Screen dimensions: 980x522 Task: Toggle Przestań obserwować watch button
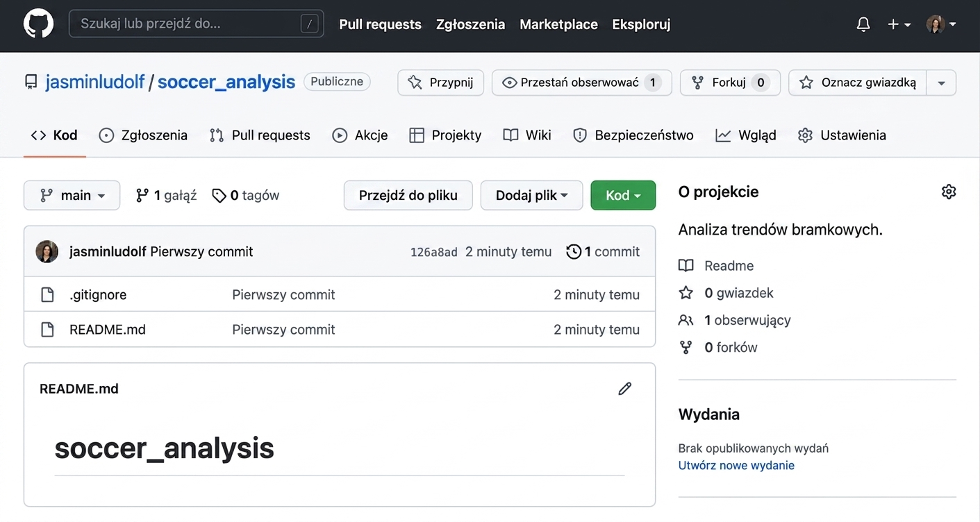[581, 83]
